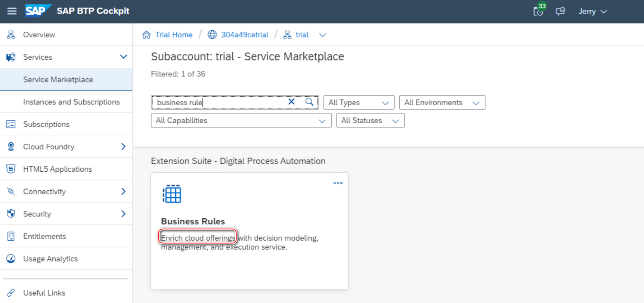The width and height of the screenshot is (644, 303).
Task: Click the Business Rules description text
Action: [x=239, y=243]
